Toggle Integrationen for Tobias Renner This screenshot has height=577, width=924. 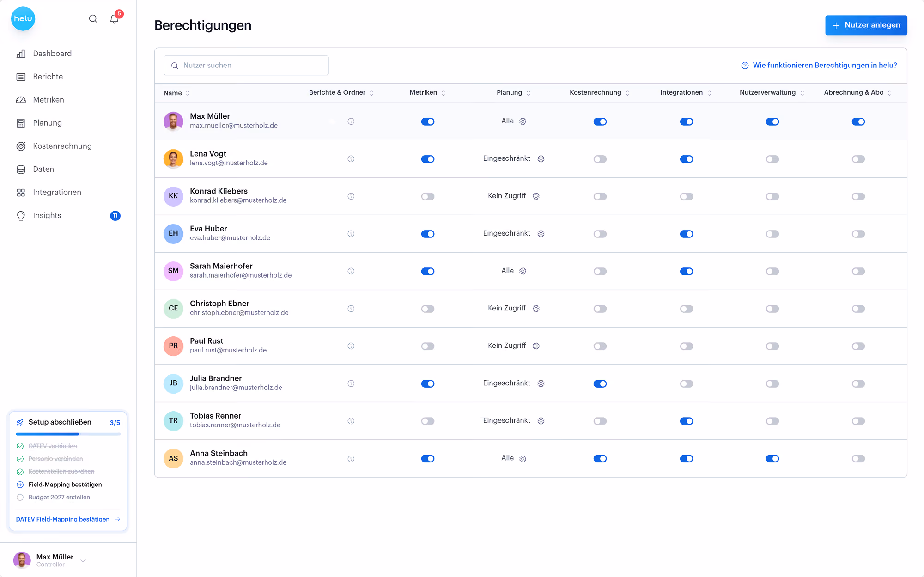click(687, 421)
